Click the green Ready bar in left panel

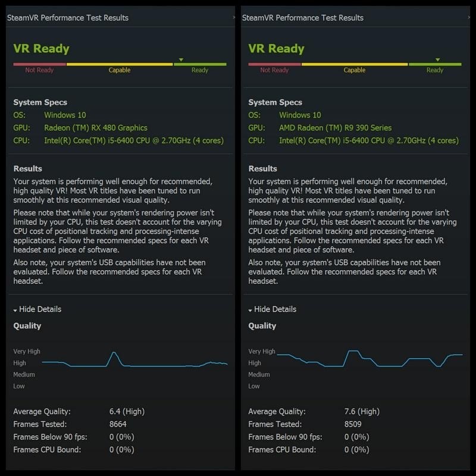(200, 64)
